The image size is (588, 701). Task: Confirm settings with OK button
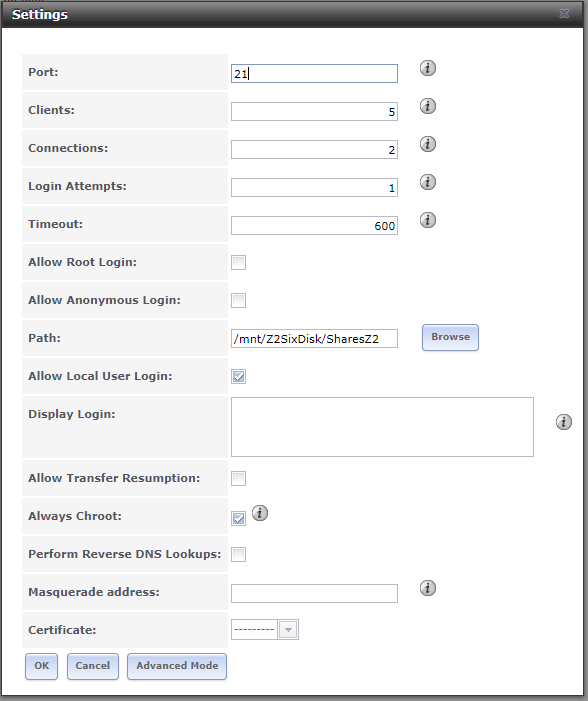(42, 666)
